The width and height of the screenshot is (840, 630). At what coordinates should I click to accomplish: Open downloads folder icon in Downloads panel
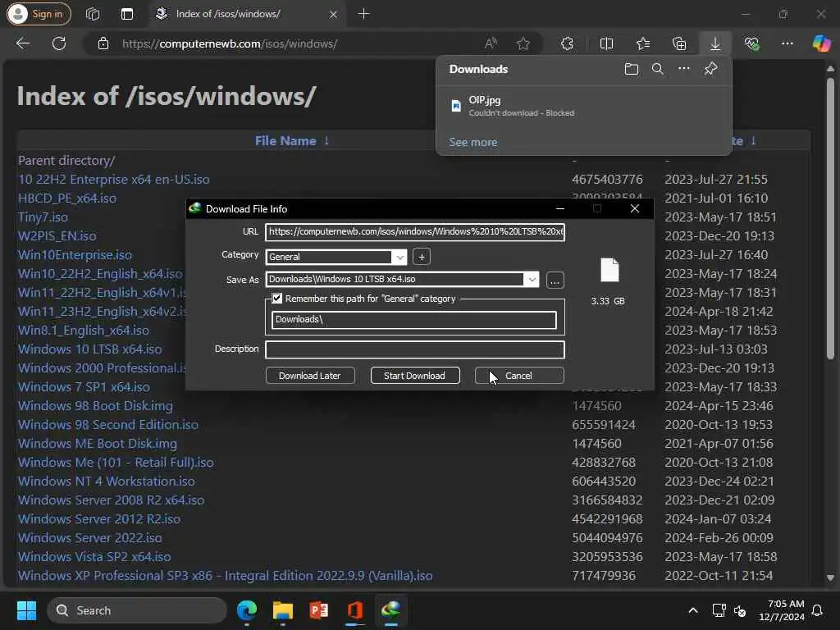632,69
